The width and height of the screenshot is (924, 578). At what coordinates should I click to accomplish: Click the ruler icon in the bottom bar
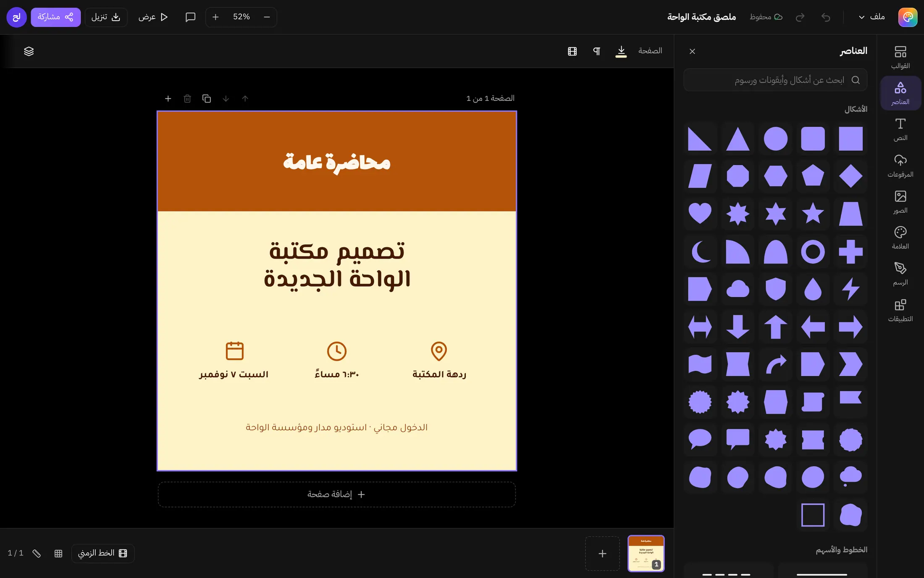click(37, 553)
